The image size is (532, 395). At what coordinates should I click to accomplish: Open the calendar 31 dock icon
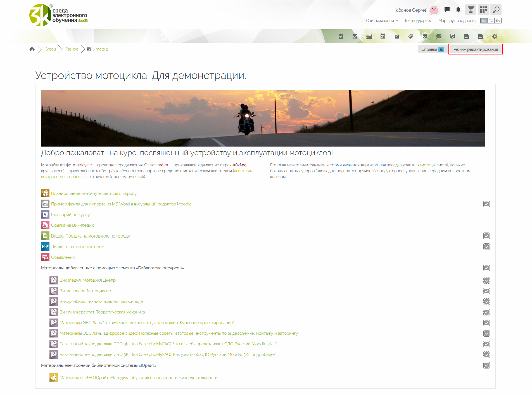(383, 36)
